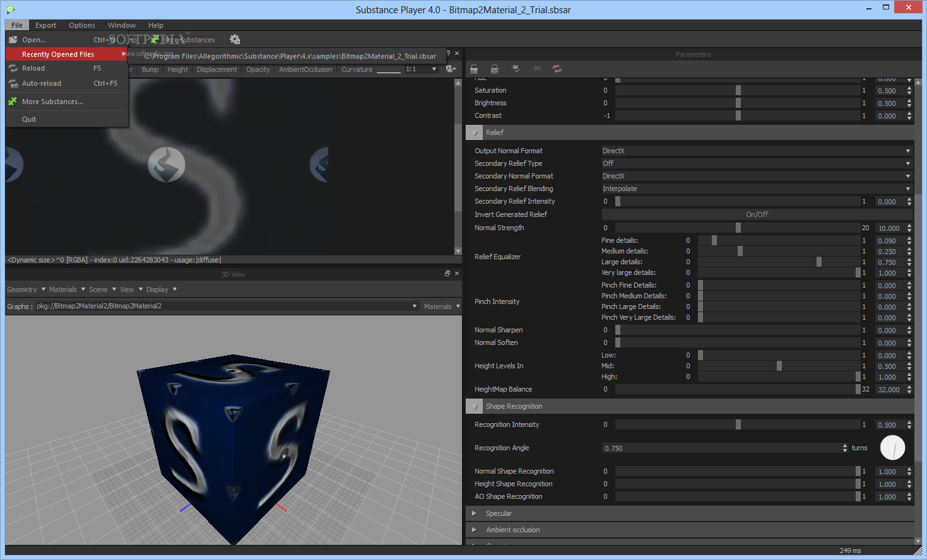
Task: Click the Export Bitmaps gear icon
Action: (x=235, y=39)
